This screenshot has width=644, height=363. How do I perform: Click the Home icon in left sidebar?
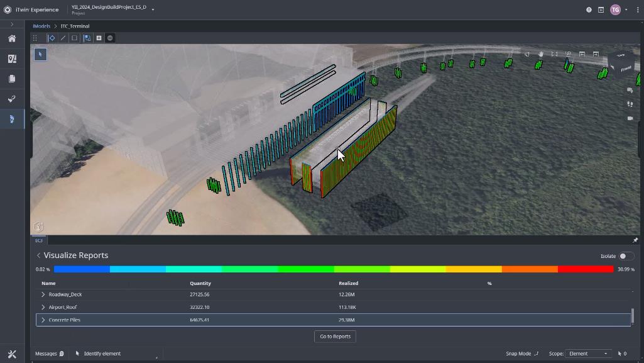click(x=12, y=38)
